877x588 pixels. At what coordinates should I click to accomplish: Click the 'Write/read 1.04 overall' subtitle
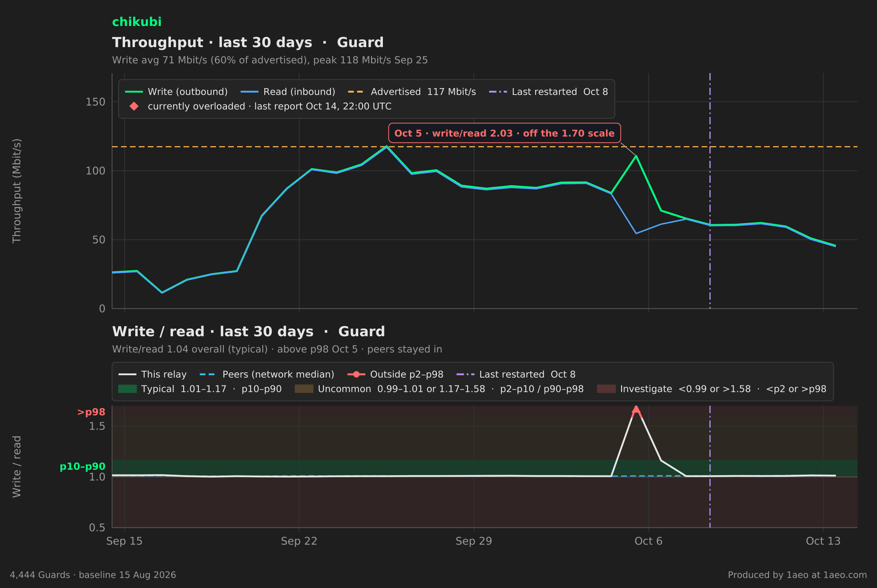tap(277, 349)
